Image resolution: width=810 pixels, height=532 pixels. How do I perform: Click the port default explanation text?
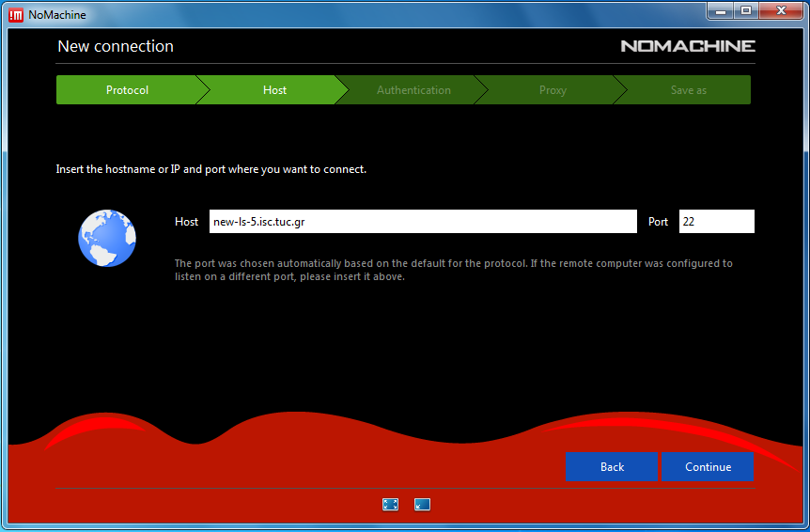tap(453, 270)
